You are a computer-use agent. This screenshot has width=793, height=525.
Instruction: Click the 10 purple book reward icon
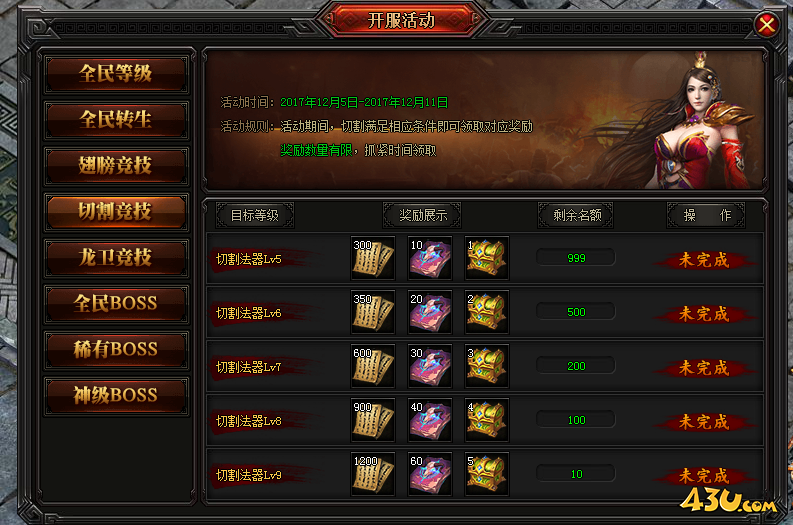430,258
